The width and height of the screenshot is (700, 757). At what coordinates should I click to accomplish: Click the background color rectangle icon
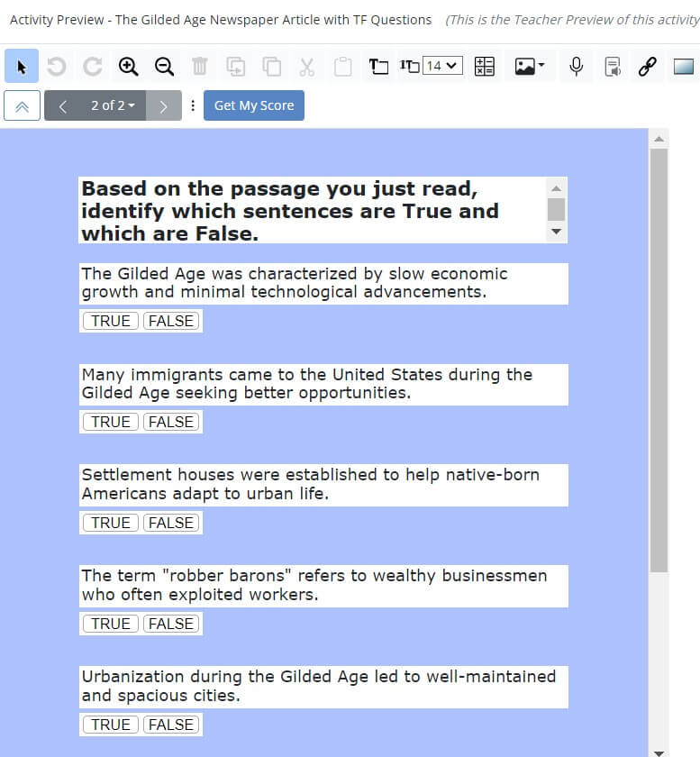(684, 66)
